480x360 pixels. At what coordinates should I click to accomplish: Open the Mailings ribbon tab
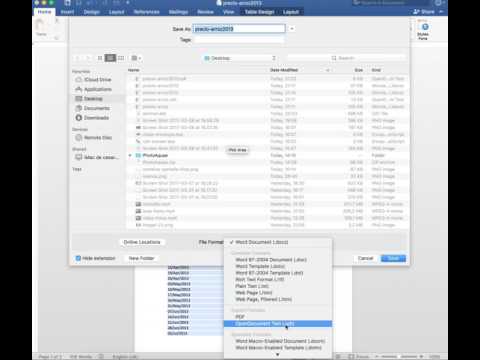pos(178,12)
